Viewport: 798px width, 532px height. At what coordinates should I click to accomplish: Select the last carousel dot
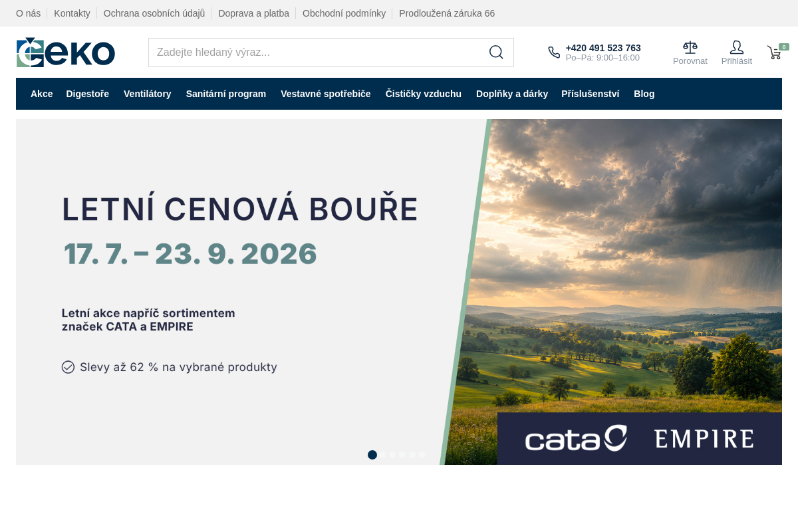coord(422,455)
